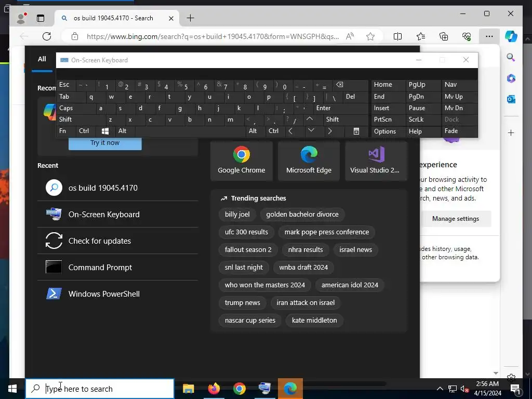Viewport: 532px width, 399px height.
Task: Click the taskbar clock showing 2:56 AM
Action: [x=487, y=389]
